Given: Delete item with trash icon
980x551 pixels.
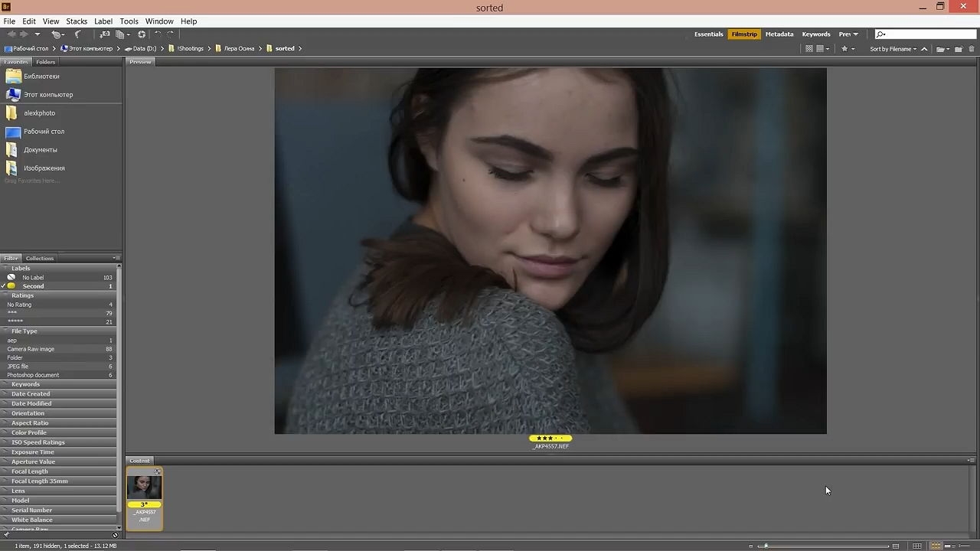Looking at the screenshot, I should tap(972, 49).
